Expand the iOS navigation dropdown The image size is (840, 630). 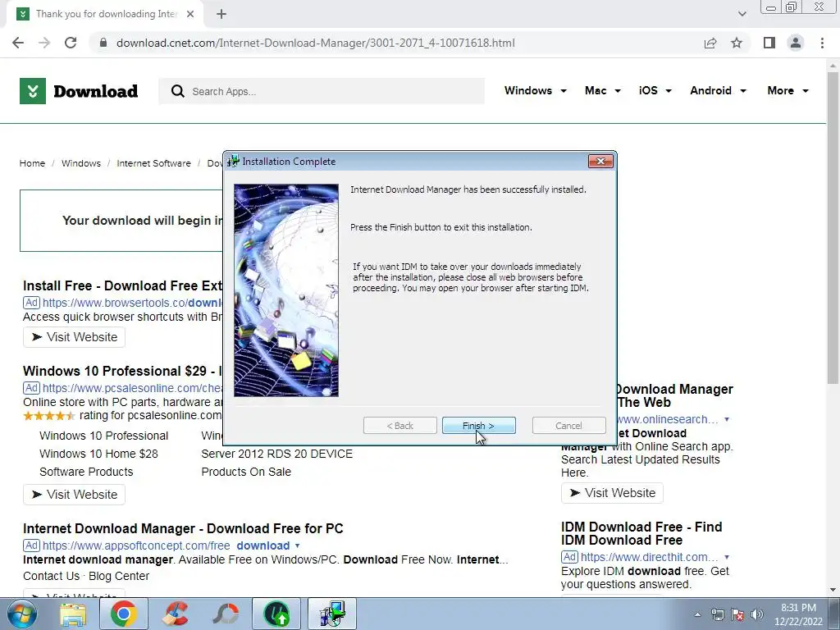[x=655, y=90]
